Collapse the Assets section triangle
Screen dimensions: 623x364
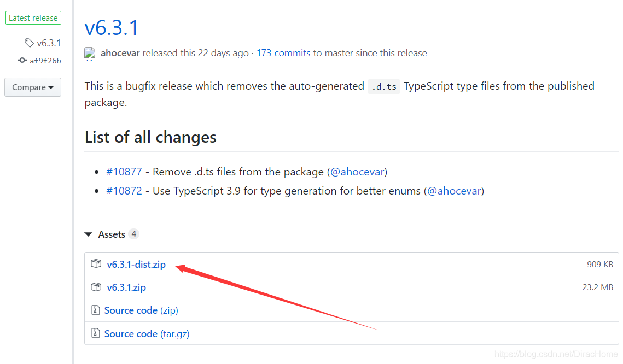click(89, 234)
